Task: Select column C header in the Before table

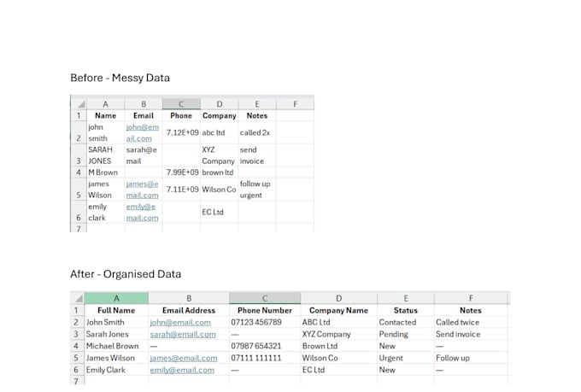Action: click(x=181, y=104)
